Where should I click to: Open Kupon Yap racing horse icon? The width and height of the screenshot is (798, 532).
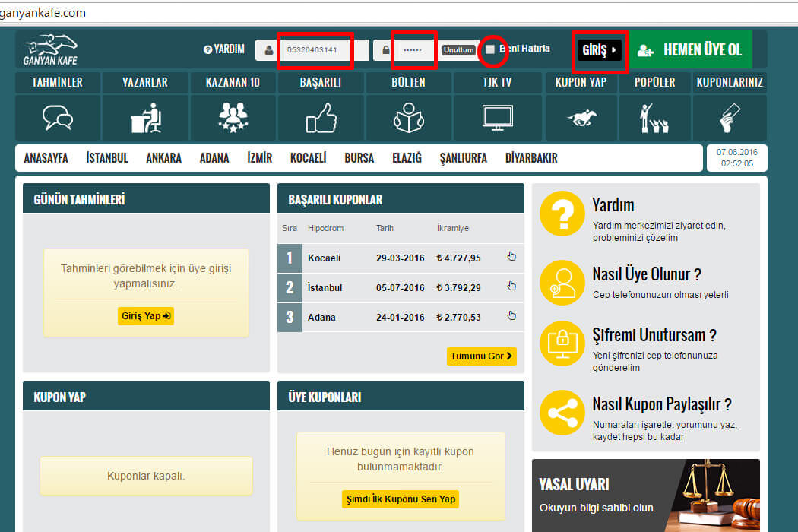click(581, 118)
